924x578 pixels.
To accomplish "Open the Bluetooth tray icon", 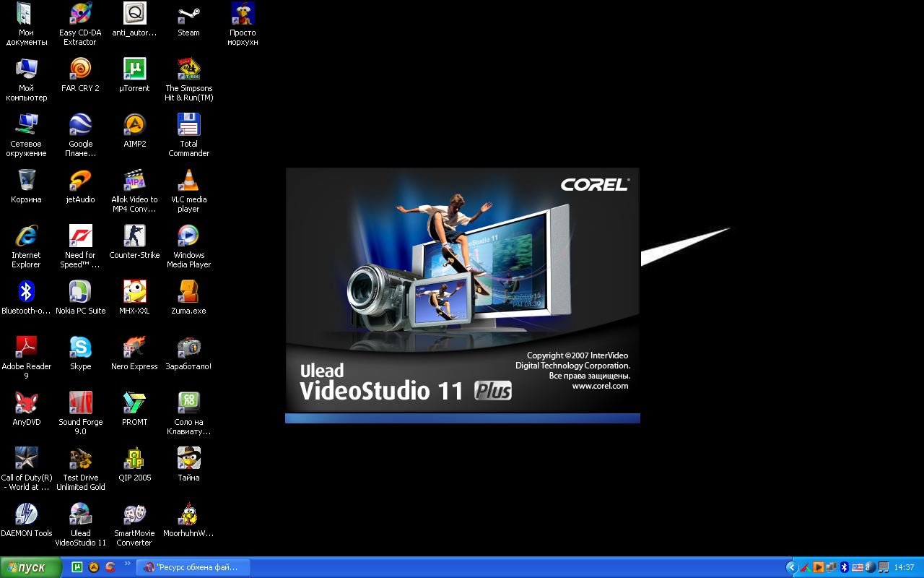I will [844, 567].
